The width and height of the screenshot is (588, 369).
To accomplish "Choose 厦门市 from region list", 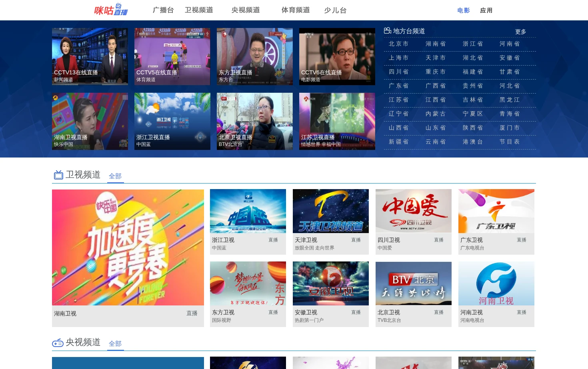I will click(x=510, y=128).
